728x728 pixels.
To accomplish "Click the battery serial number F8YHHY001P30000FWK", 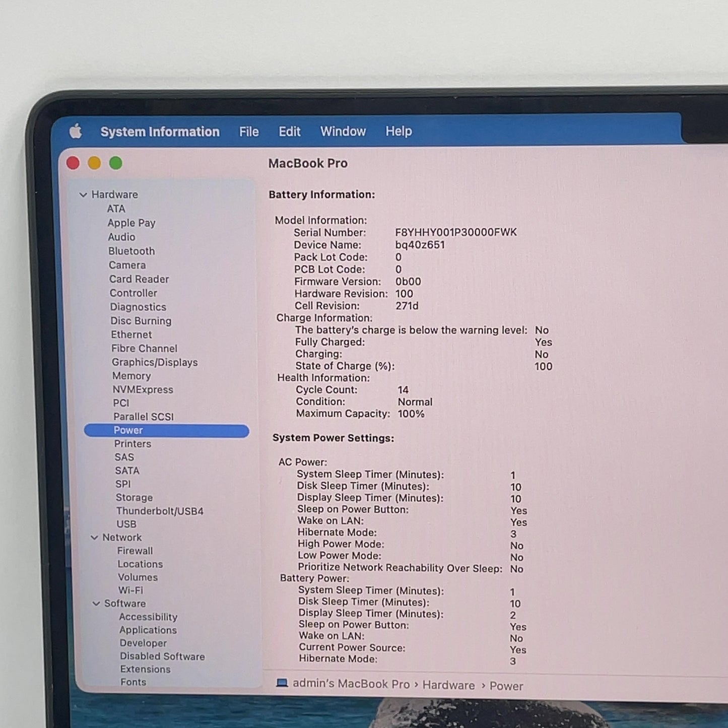I will pos(456,232).
